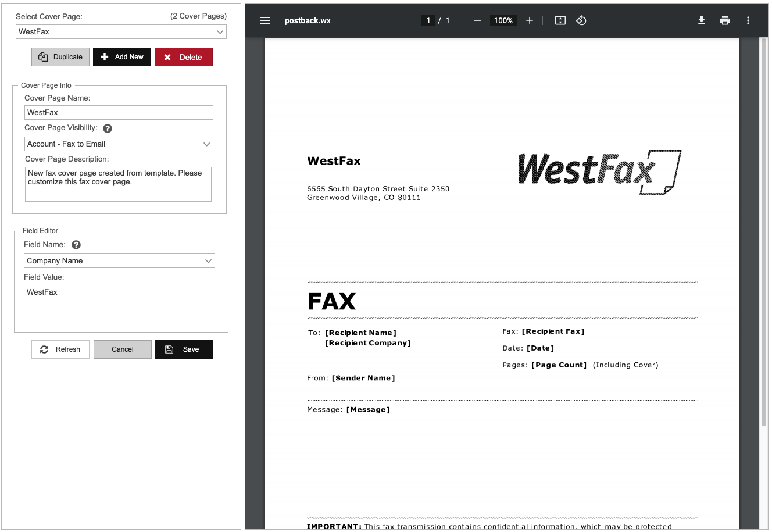Screen dimensions: 772x532
Task: Show help for Field Name
Action: click(76, 245)
